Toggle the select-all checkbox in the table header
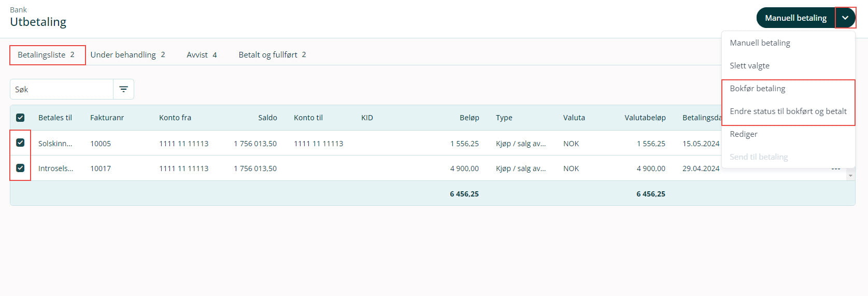This screenshot has height=296, width=868. pos(20,118)
